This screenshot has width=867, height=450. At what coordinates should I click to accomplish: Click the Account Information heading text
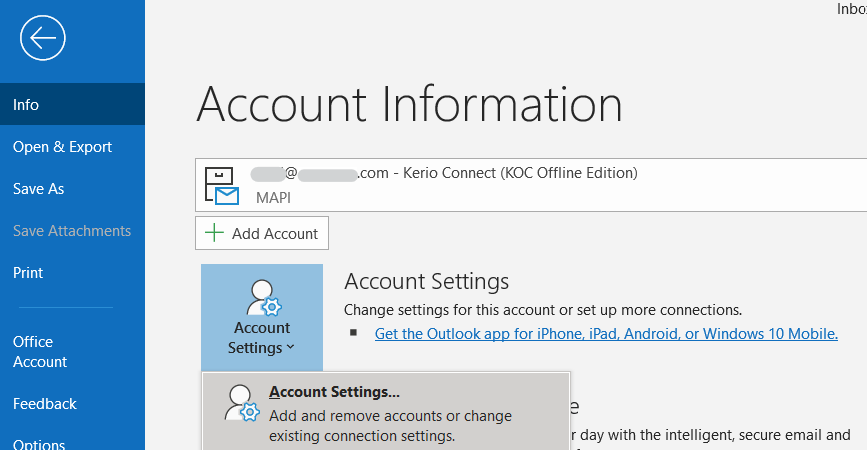click(409, 104)
